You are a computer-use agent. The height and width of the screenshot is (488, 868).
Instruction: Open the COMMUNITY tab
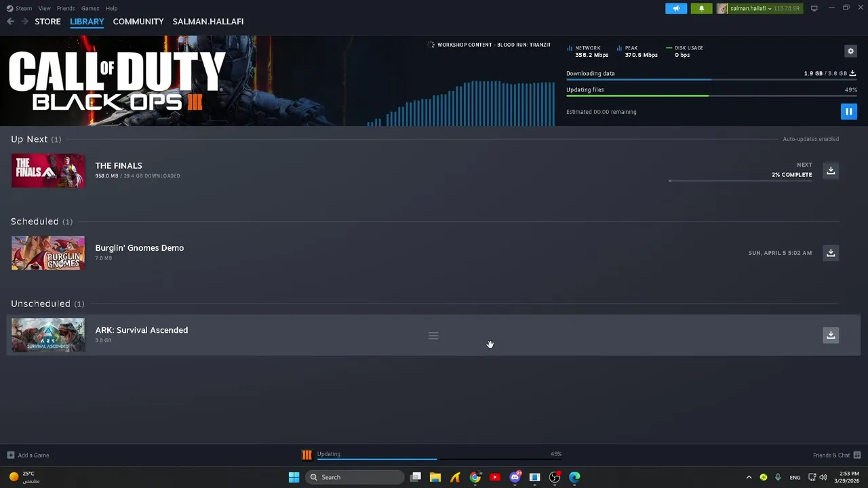point(138,22)
